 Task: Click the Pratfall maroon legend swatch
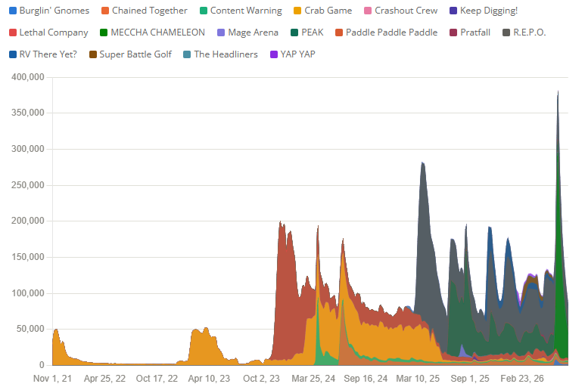453,32
